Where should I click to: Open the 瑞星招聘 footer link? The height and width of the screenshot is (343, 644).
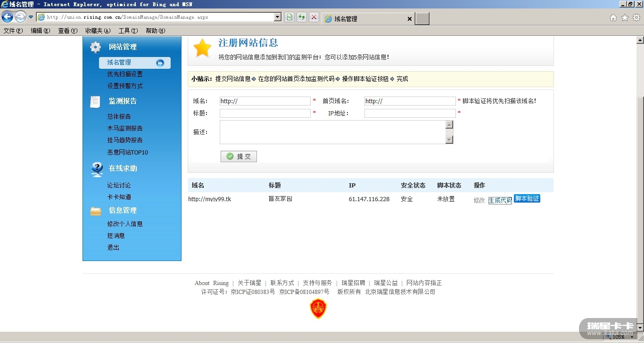(353, 283)
